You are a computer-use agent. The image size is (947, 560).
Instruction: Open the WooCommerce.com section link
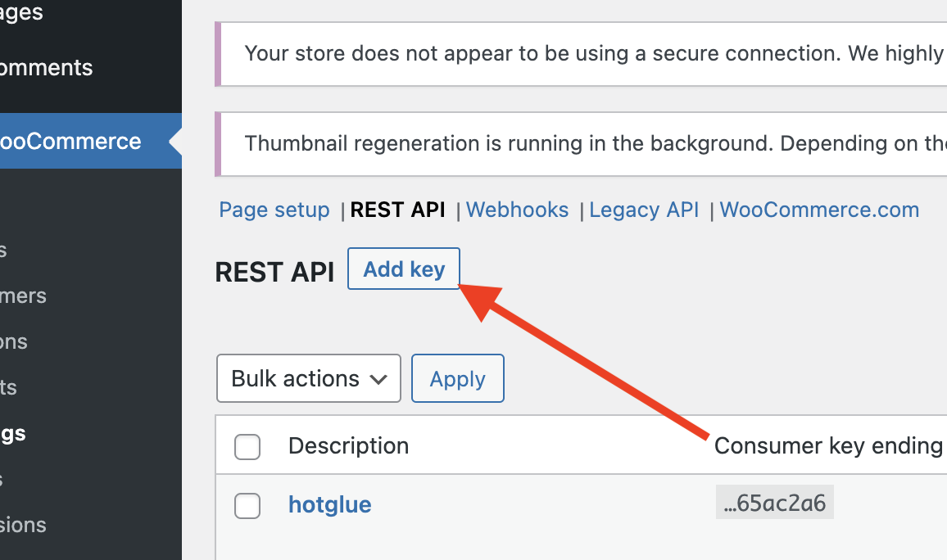coord(819,210)
